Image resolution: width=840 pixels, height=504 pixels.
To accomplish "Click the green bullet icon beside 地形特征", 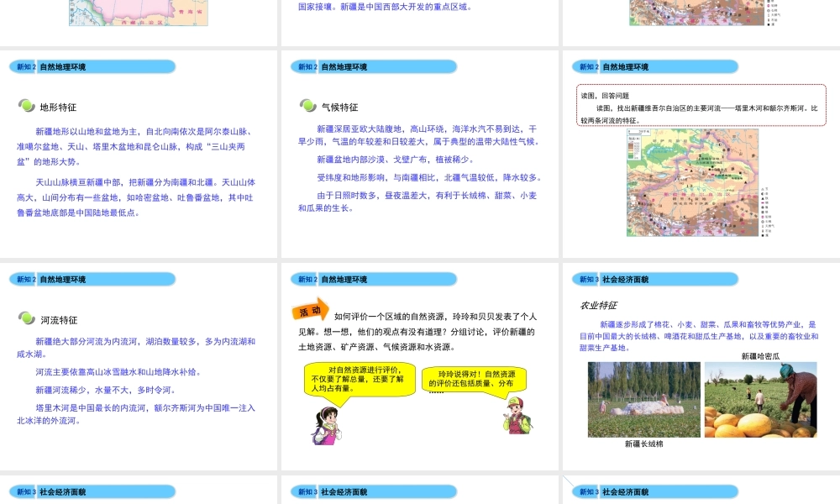I will pyautogui.click(x=26, y=106).
